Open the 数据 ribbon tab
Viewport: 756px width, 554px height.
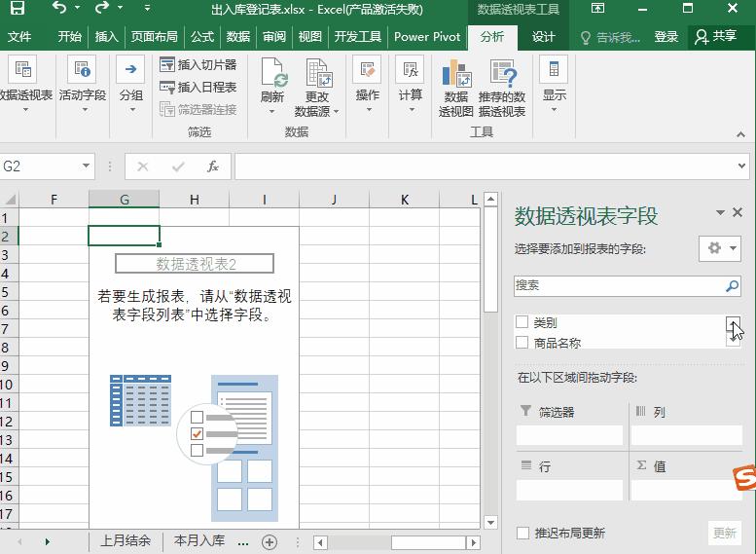point(238,37)
